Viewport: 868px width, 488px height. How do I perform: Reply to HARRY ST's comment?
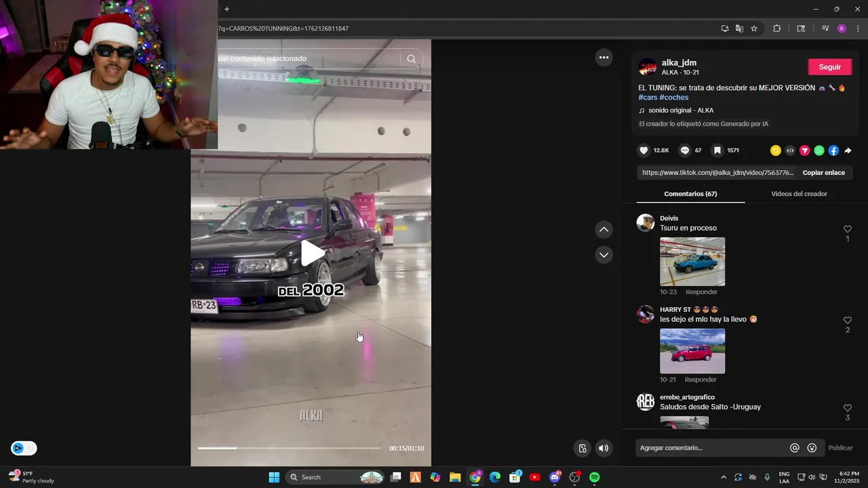(701, 380)
